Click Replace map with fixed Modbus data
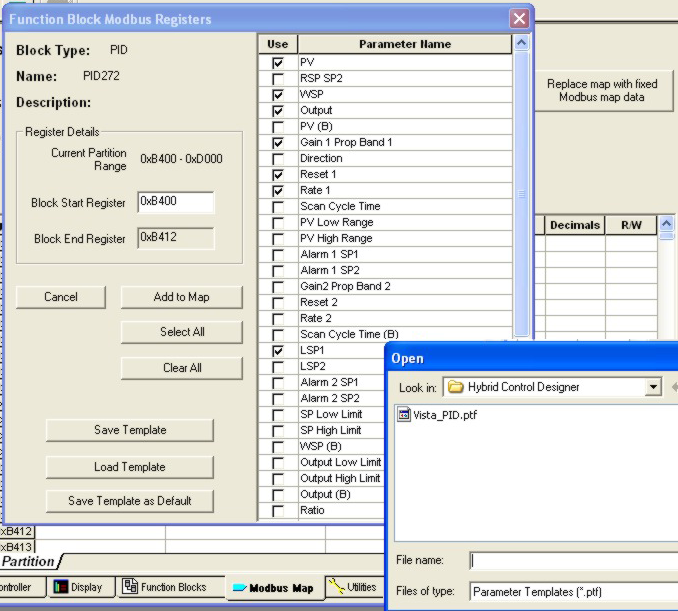This screenshot has height=611, width=678. [602, 91]
